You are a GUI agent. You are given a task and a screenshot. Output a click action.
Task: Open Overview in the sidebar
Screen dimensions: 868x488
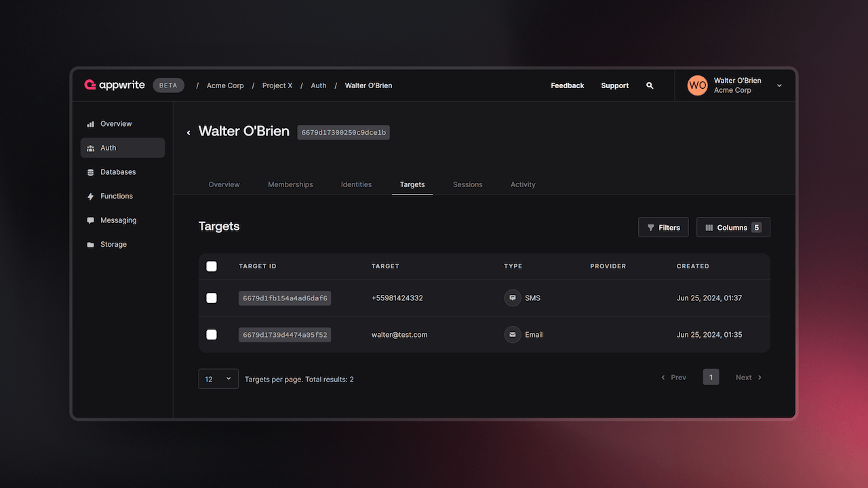click(122, 124)
